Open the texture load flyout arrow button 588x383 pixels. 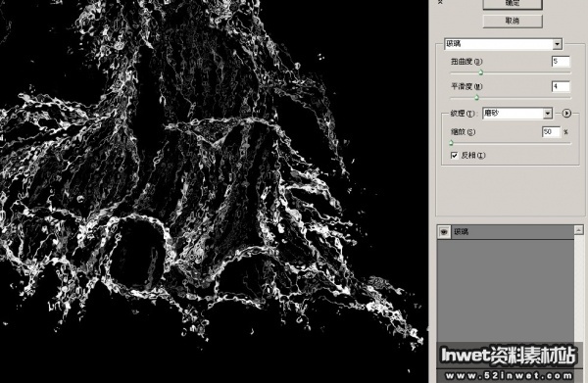[x=566, y=113]
